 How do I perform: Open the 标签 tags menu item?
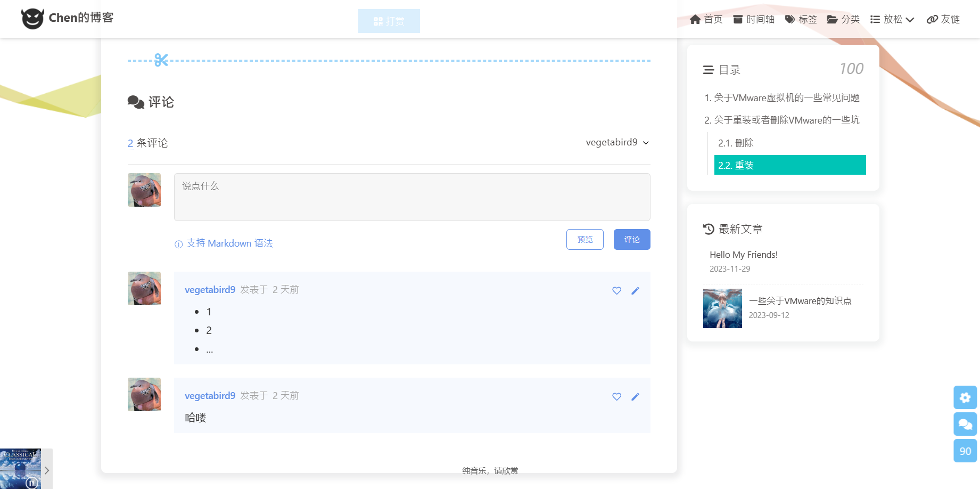(801, 19)
